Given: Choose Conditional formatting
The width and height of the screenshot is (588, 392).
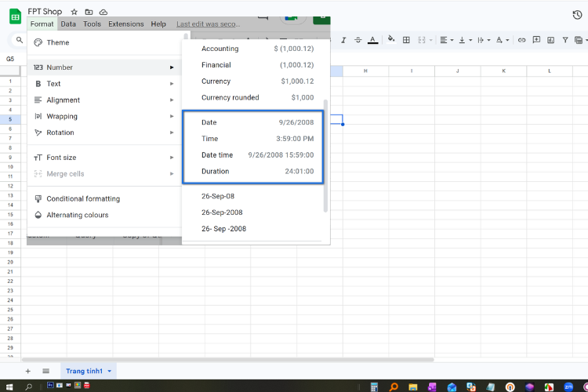Looking at the screenshot, I should pos(104,199).
